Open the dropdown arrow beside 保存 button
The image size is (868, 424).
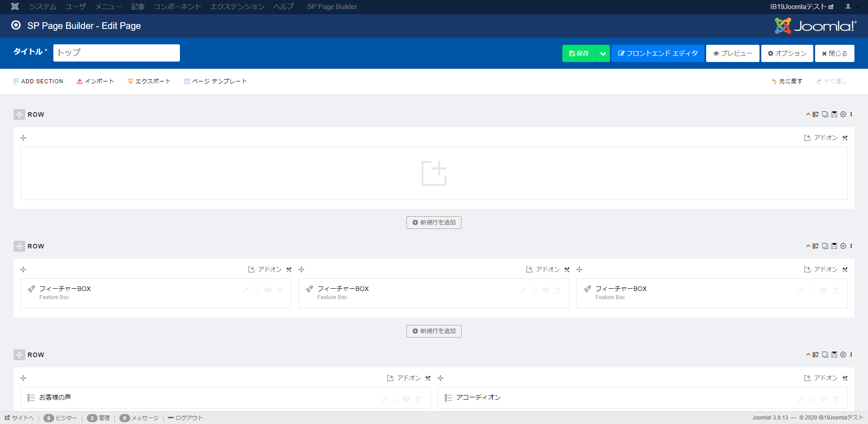[x=603, y=53]
